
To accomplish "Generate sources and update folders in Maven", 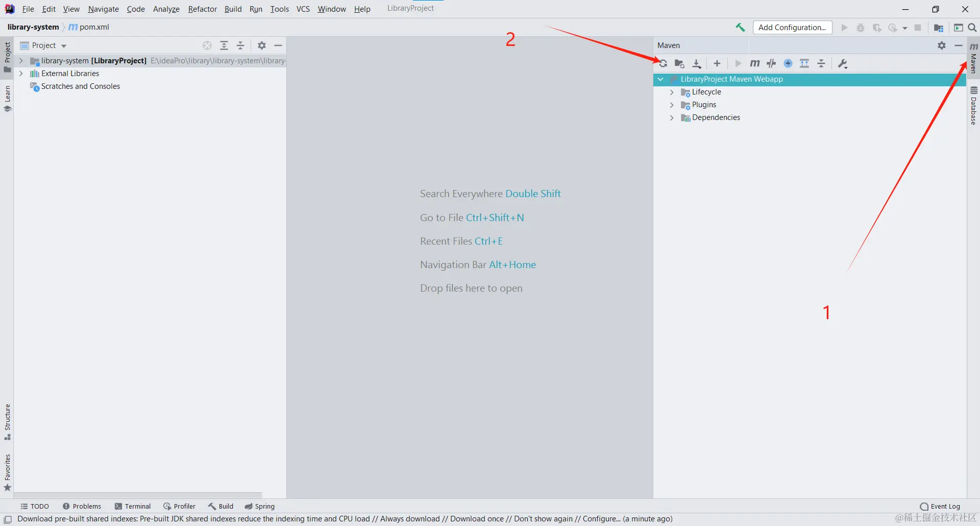I will click(679, 63).
